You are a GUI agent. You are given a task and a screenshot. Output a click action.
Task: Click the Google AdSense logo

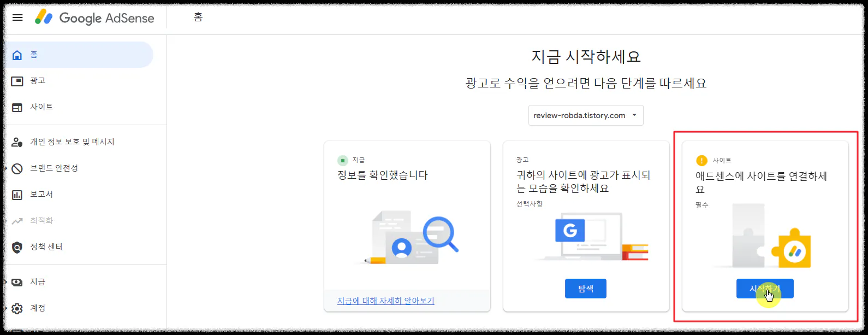94,17
